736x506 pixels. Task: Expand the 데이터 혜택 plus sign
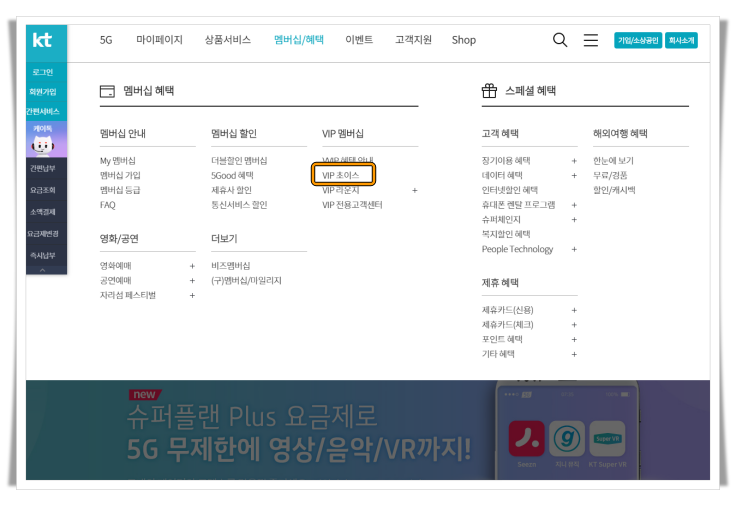coord(574,176)
